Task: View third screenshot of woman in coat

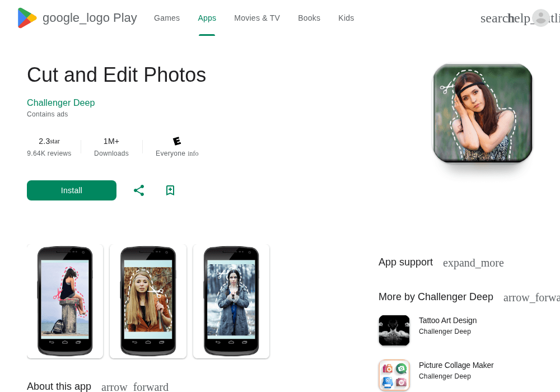Action: tap(231, 301)
